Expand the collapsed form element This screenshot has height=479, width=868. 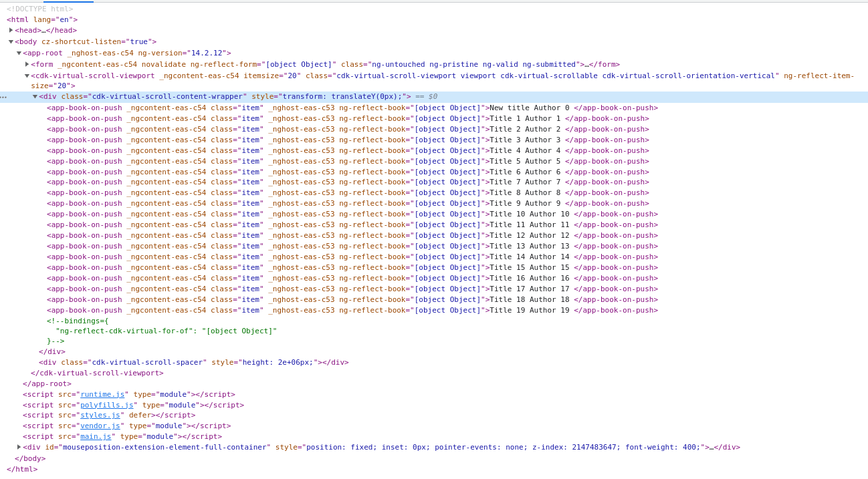tap(27, 65)
